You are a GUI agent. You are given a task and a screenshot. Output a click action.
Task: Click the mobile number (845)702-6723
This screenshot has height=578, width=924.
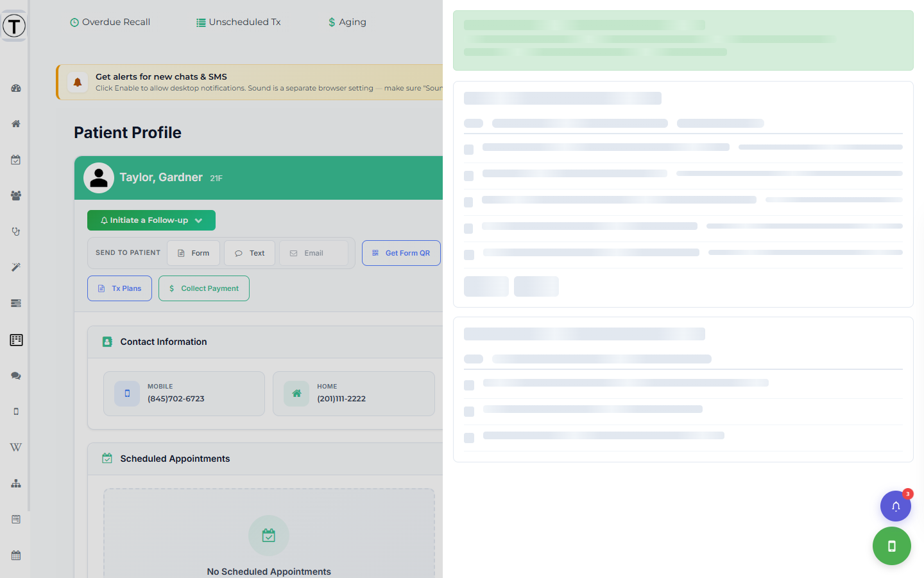pyautogui.click(x=176, y=399)
